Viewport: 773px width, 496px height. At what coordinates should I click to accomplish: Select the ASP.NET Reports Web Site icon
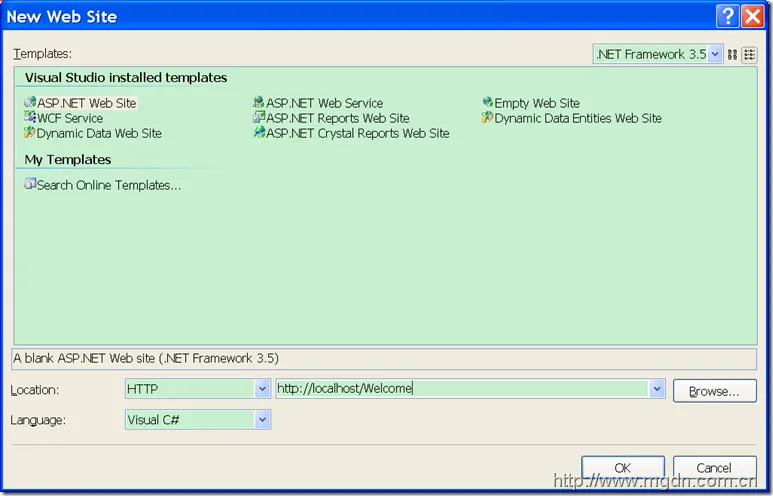259,117
